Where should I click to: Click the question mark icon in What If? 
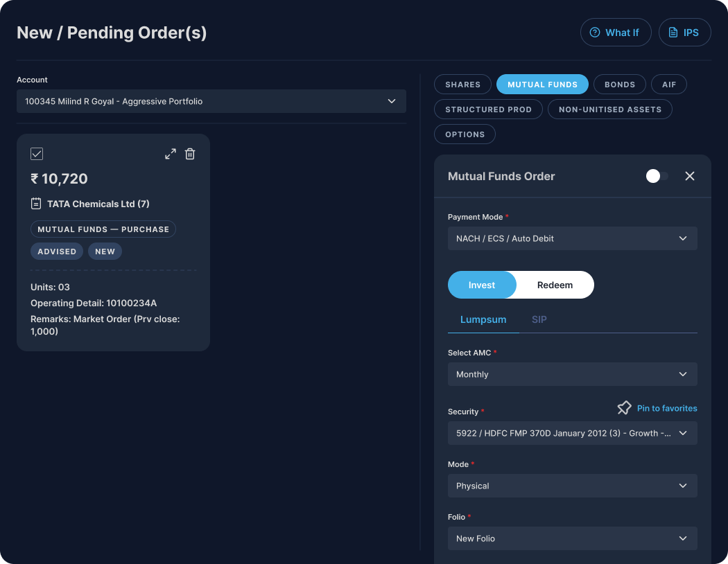[594, 33]
